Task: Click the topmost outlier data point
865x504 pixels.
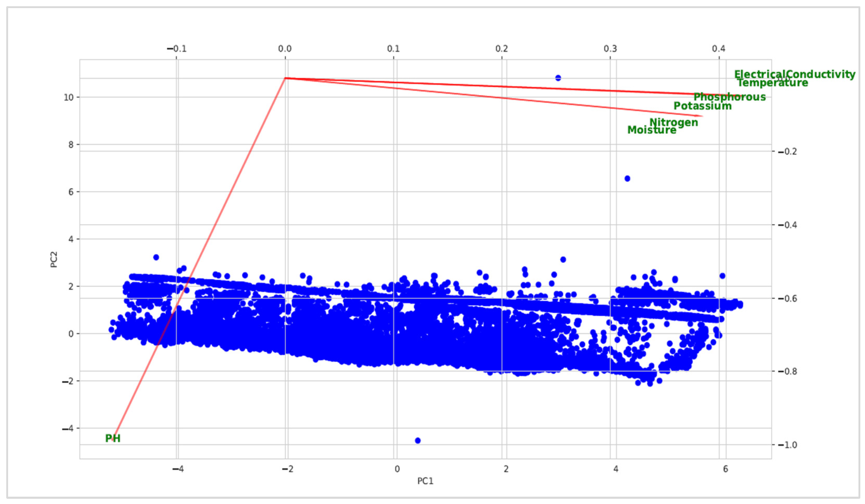Action: 558,78
